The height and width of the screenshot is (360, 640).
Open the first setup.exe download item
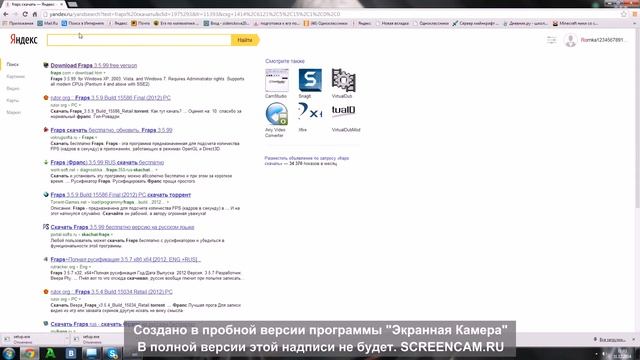click(x=35, y=339)
